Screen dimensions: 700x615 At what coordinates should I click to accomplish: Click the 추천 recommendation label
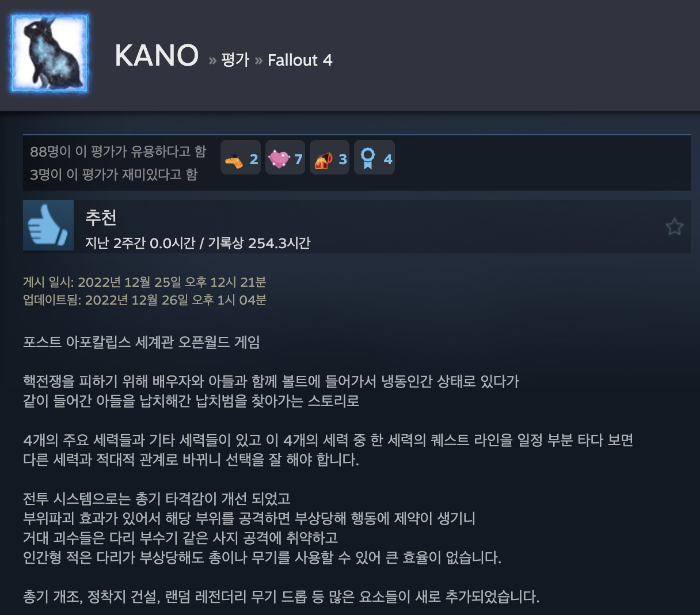point(101,217)
